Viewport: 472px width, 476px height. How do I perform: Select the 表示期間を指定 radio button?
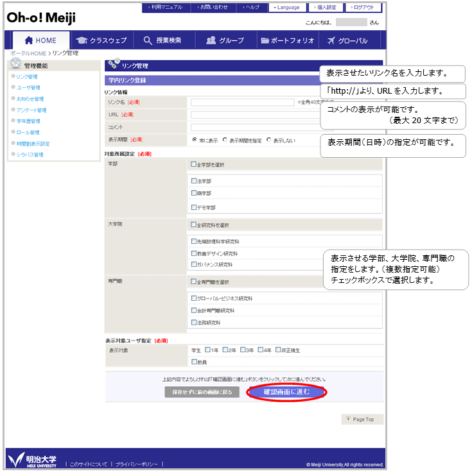coord(225,140)
